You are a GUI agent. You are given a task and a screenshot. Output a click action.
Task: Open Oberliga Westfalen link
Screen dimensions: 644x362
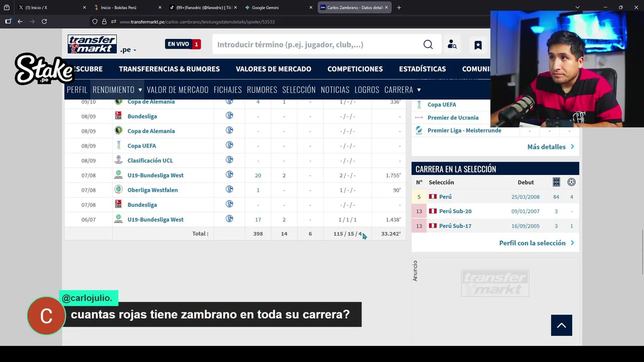152,190
